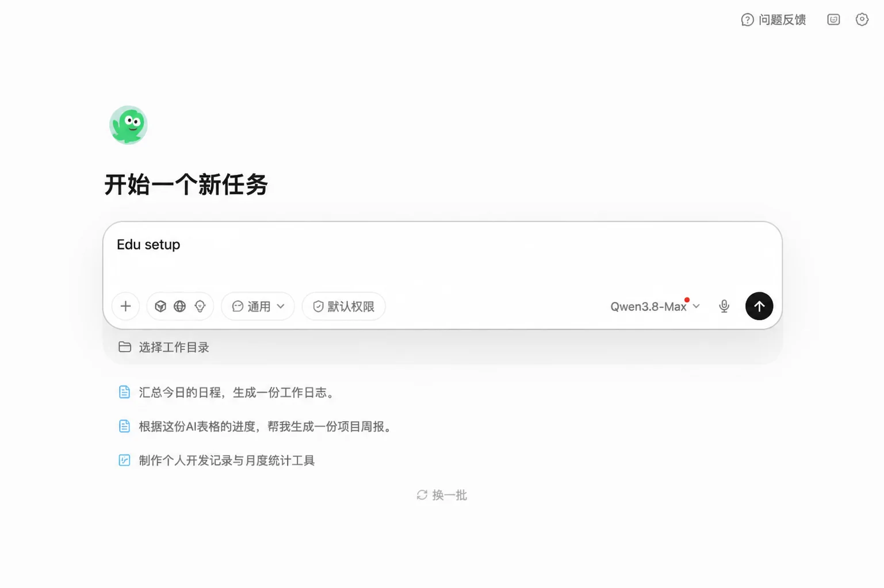The width and height of the screenshot is (884, 588).
Task: Select suggestion 根据这份AI表格的进度 项目周报
Action: 256,426
